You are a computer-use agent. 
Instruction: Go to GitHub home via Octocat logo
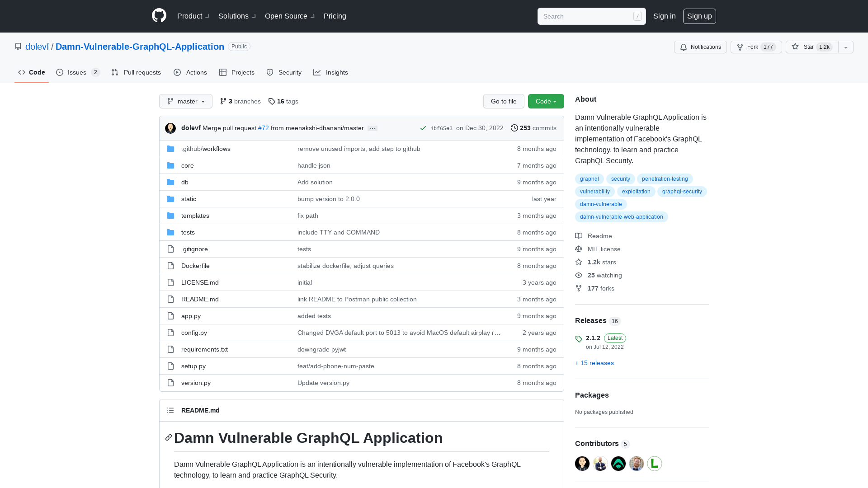(159, 16)
